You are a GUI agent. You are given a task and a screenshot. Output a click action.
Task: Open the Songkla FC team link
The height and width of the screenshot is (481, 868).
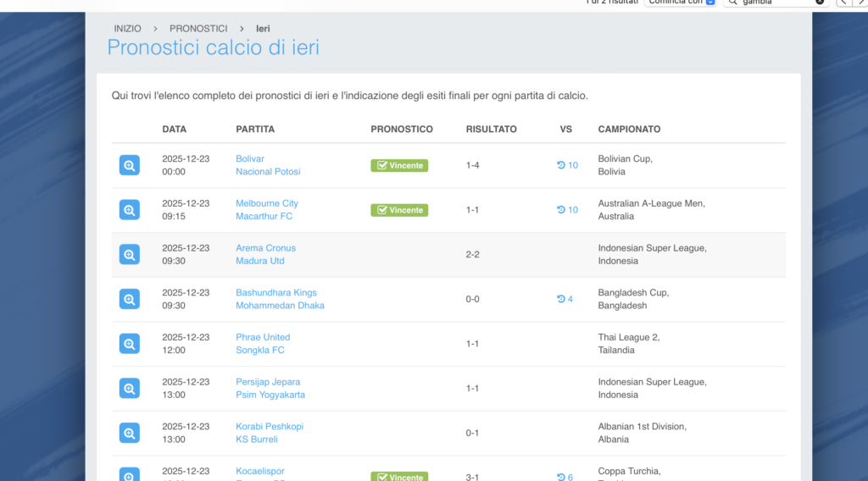260,350
